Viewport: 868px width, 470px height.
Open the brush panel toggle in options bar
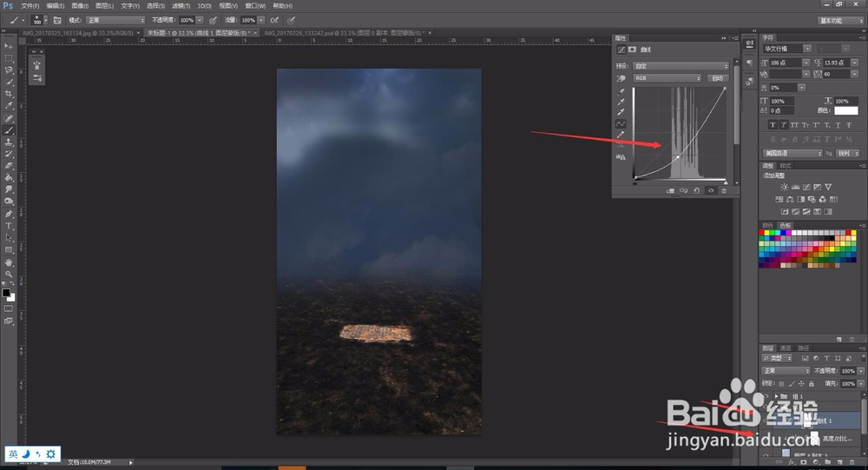pos(57,20)
